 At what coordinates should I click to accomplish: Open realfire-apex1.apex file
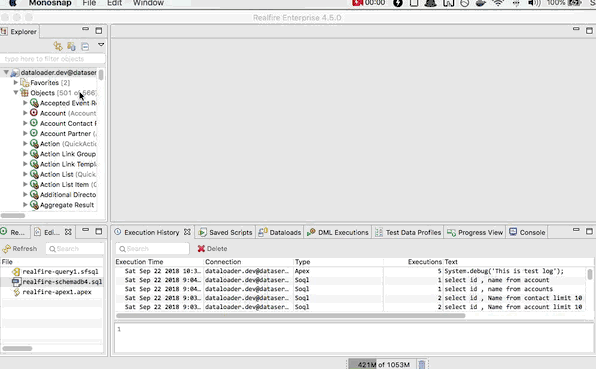(57, 292)
